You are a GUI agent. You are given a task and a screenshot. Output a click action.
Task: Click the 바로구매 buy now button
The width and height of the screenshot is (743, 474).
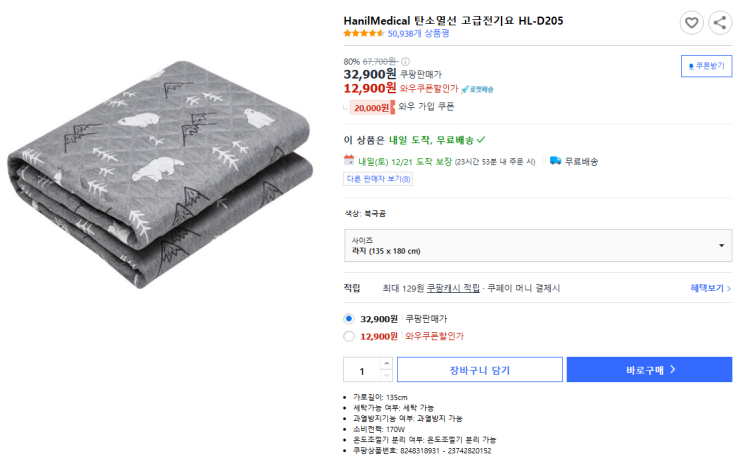click(649, 370)
